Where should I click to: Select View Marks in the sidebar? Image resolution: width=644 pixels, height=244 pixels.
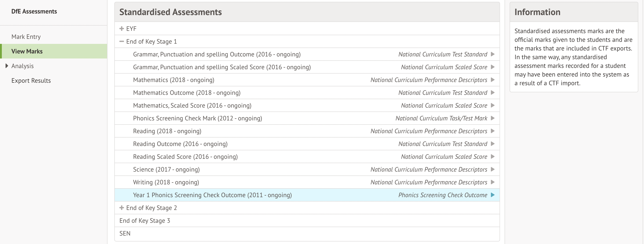coord(27,51)
